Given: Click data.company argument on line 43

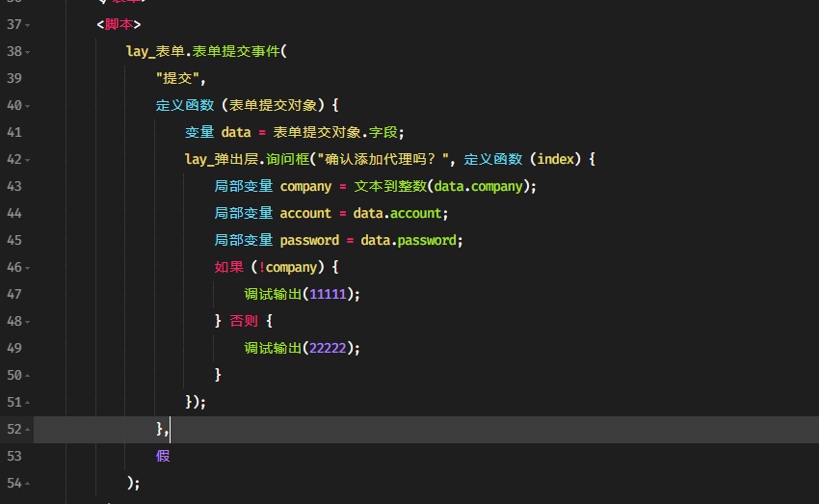Looking at the screenshot, I should click(479, 186).
